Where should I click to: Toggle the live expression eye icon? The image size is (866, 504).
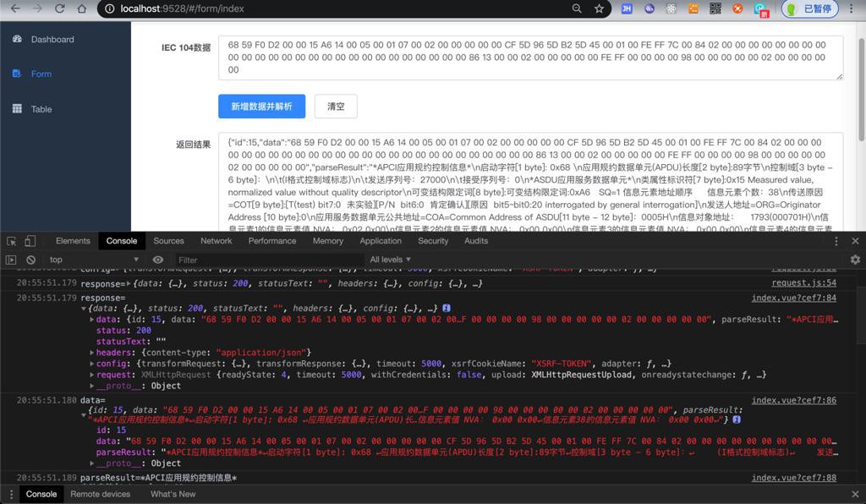pos(158,260)
